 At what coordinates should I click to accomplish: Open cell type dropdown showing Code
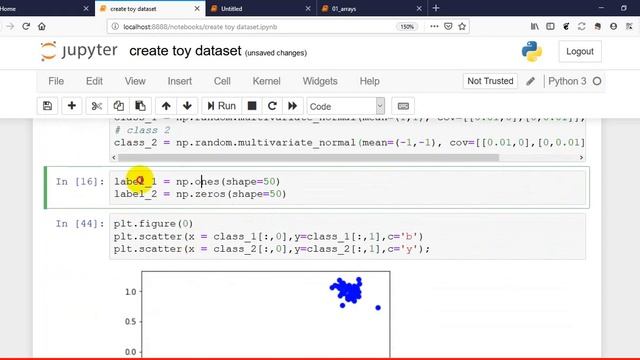point(345,106)
